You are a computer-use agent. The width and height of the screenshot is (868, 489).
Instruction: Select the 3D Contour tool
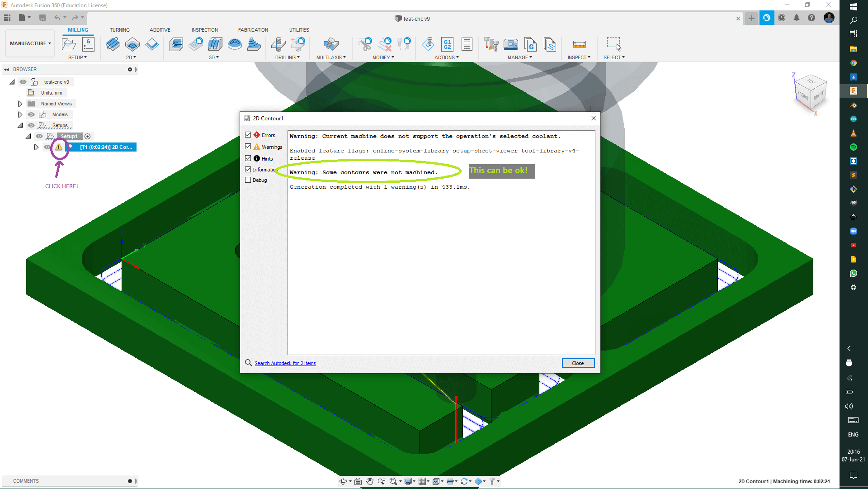click(x=235, y=44)
